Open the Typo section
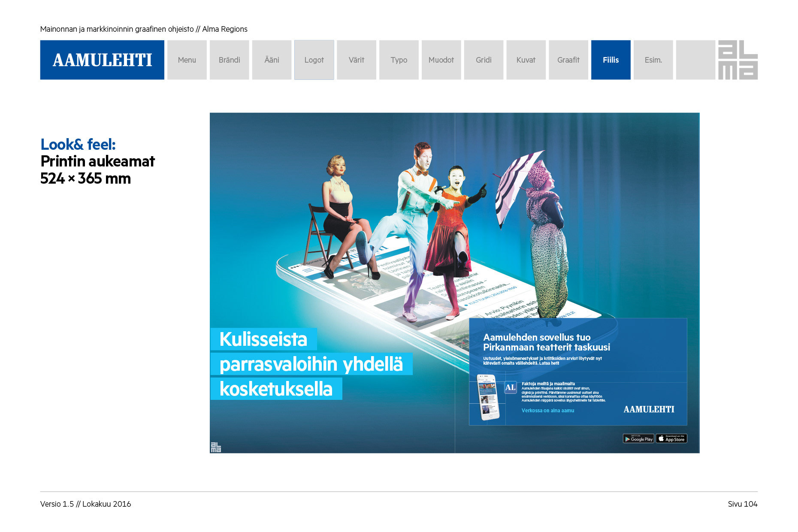 [399, 60]
